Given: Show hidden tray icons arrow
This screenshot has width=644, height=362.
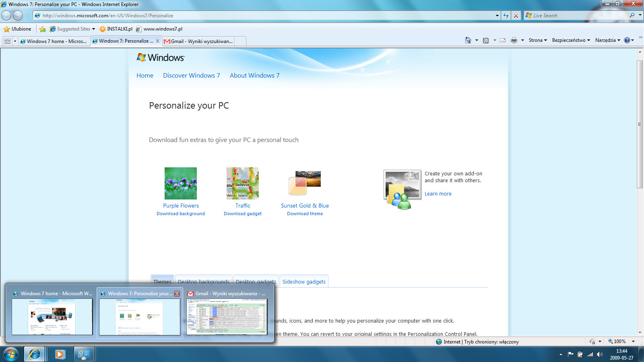Looking at the screenshot, I should coord(561,354).
